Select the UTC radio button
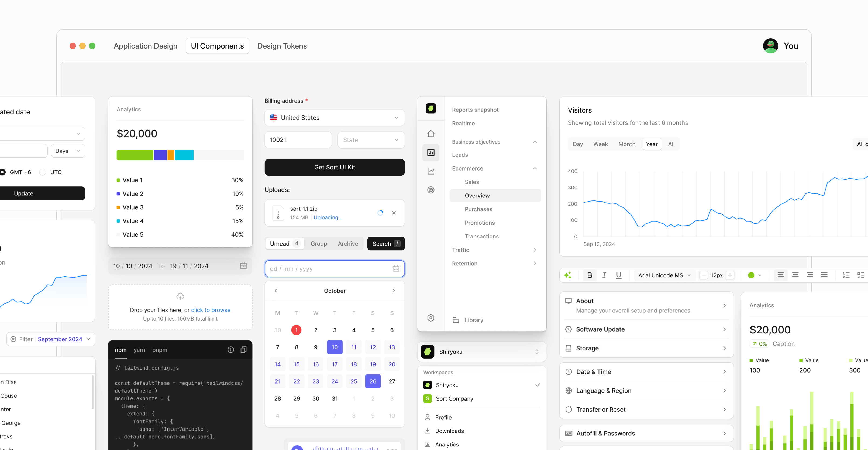 pos(43,172)
